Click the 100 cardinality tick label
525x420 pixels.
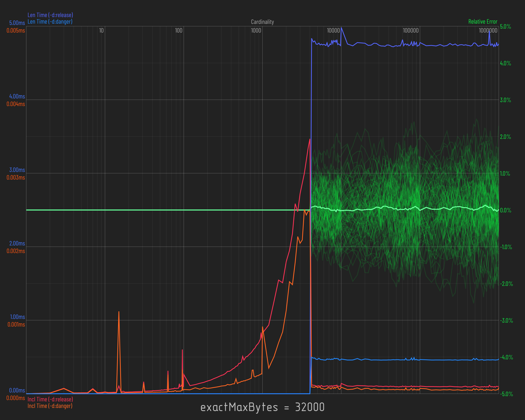click(178, 30)
